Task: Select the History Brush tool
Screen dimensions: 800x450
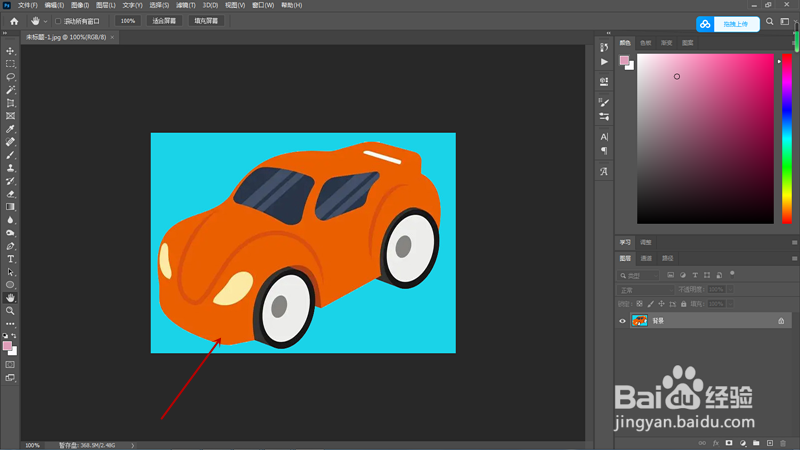Action: coord(10,181)
